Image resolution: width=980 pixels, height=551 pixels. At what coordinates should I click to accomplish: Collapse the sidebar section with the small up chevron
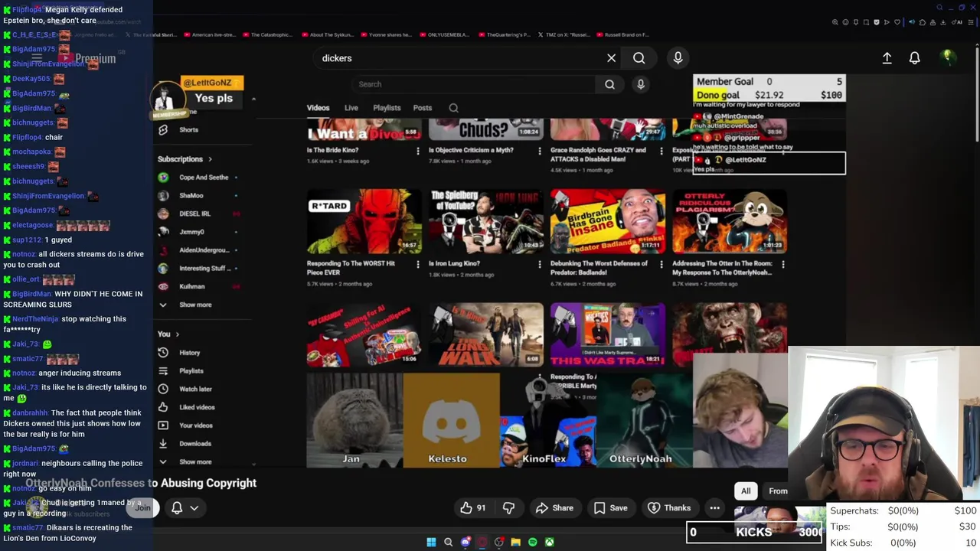(x=253, y=99)
